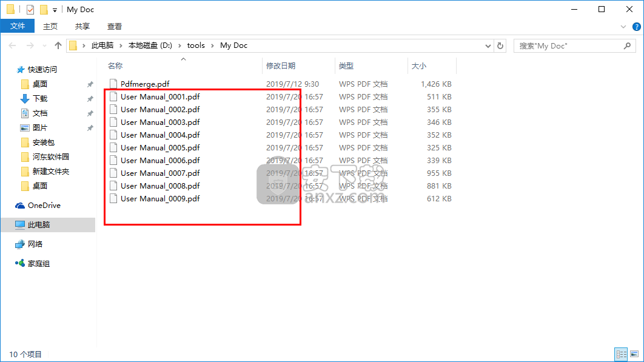Screen dimensions: 644x362
Task: Open 文档 in the navigation pane
Action: (x=40, y=113)
